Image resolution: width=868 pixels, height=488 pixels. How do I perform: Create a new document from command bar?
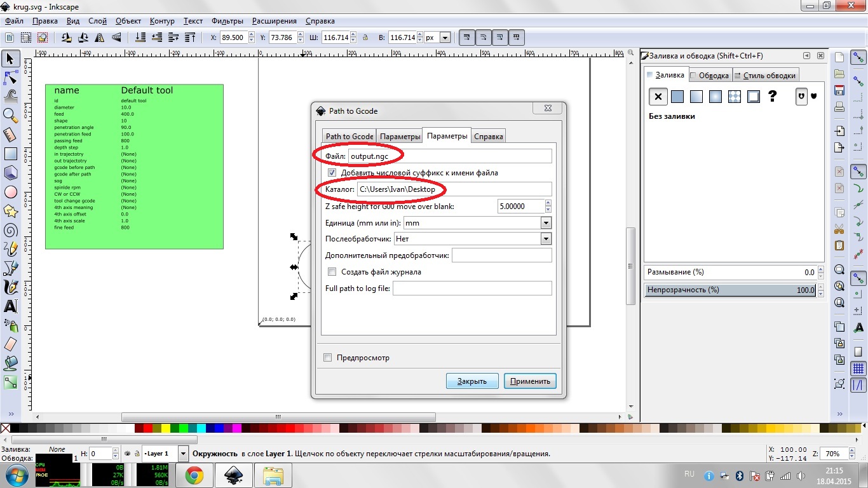(839, 58)
